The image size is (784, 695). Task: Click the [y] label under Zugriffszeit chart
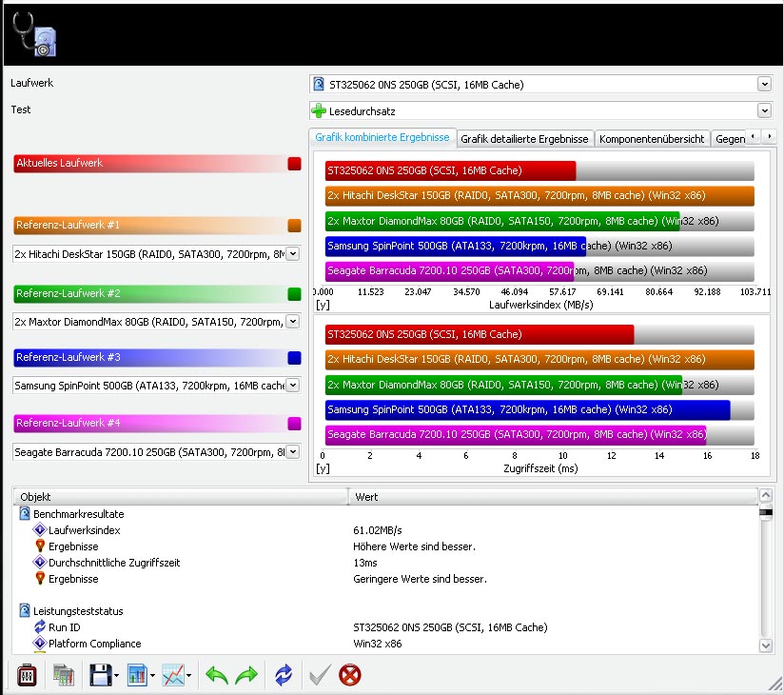point(323,468)
